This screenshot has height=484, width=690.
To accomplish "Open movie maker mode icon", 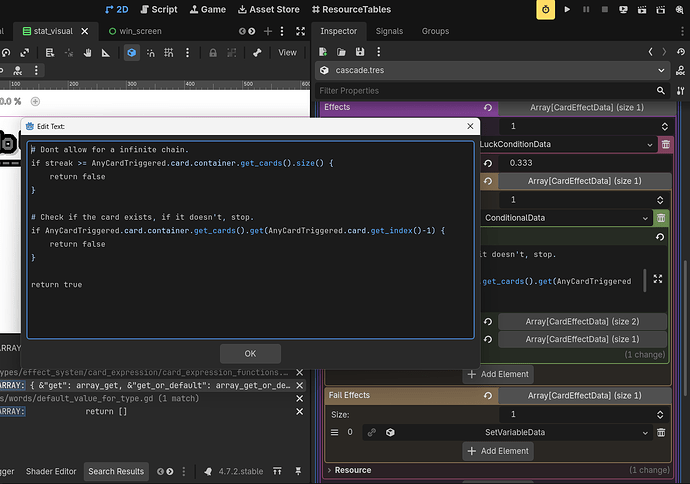I will point(679,9).
